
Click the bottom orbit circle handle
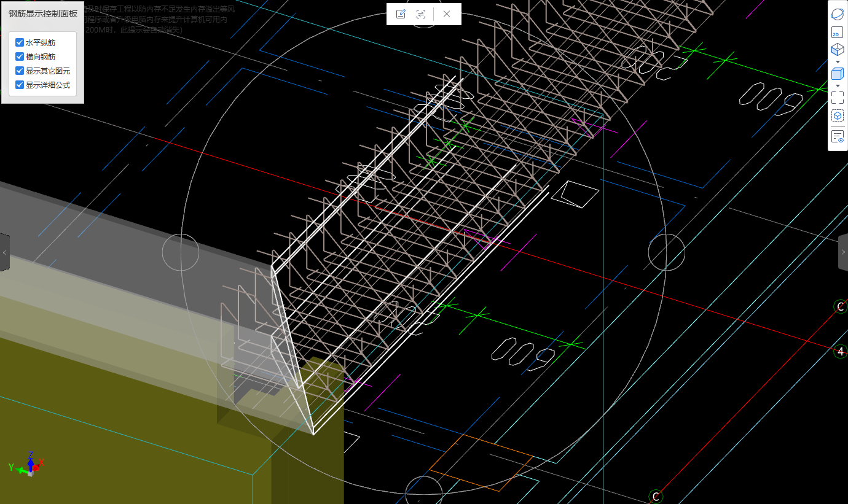424,493
